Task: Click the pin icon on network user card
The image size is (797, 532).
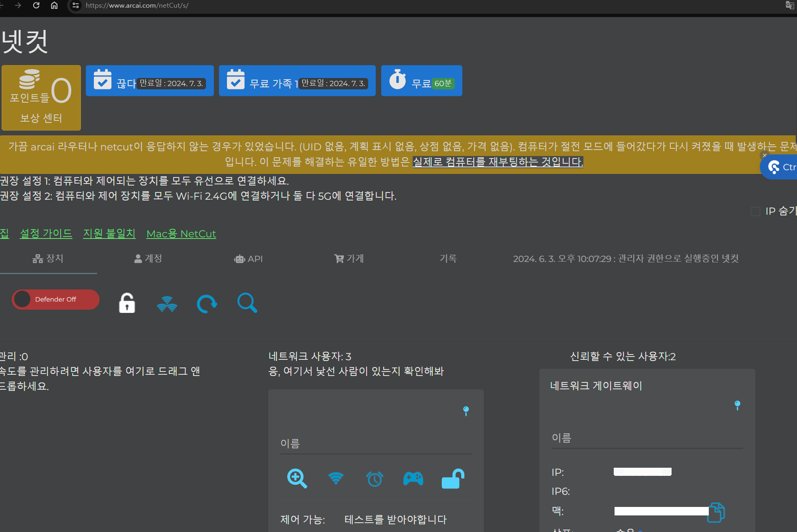Action: pos(466,411)
